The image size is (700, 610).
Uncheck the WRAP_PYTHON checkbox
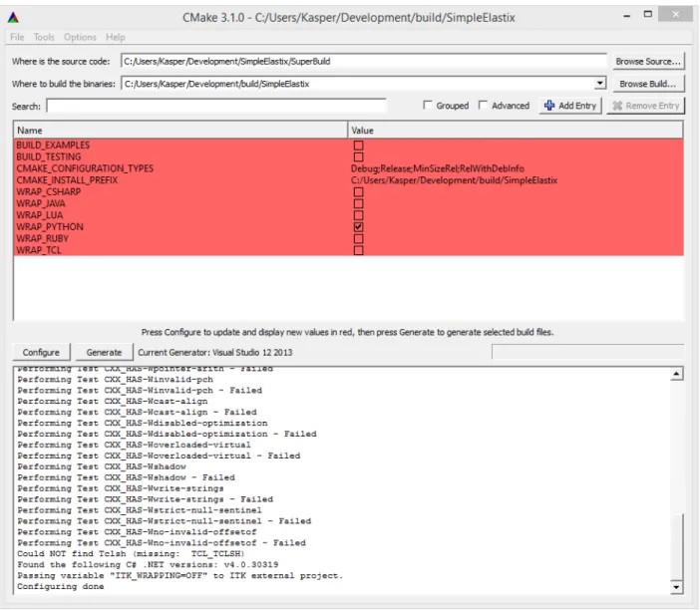[359, 226]
